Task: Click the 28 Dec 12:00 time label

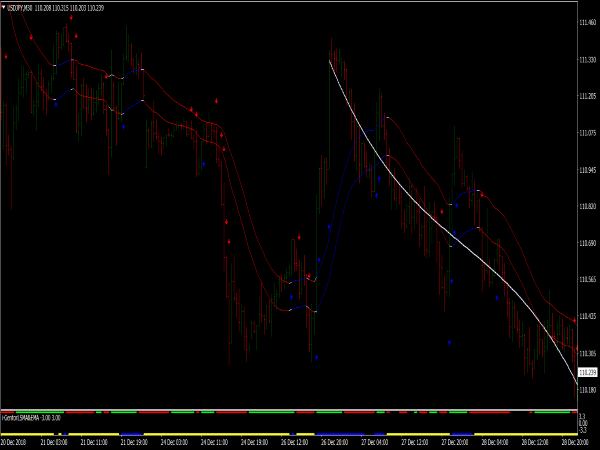Action: point(535,442)
